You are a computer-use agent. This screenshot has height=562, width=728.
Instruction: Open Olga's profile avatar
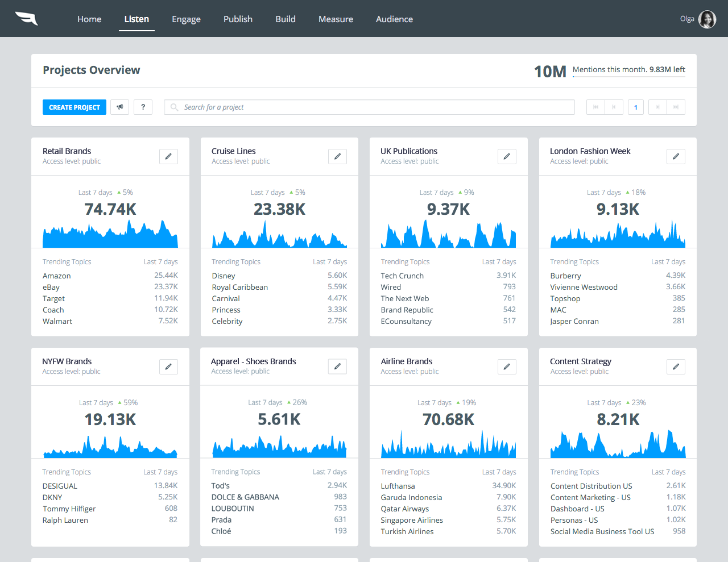pyautogui.click(x=707, y=19)
